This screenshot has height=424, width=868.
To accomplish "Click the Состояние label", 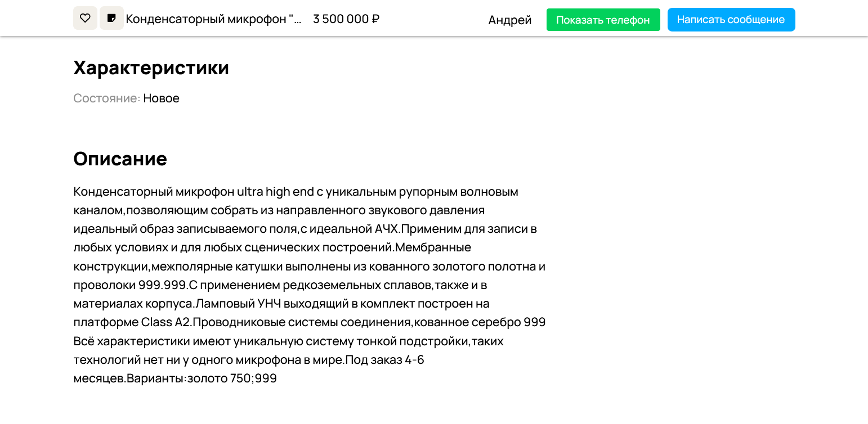I will (106, 98).
